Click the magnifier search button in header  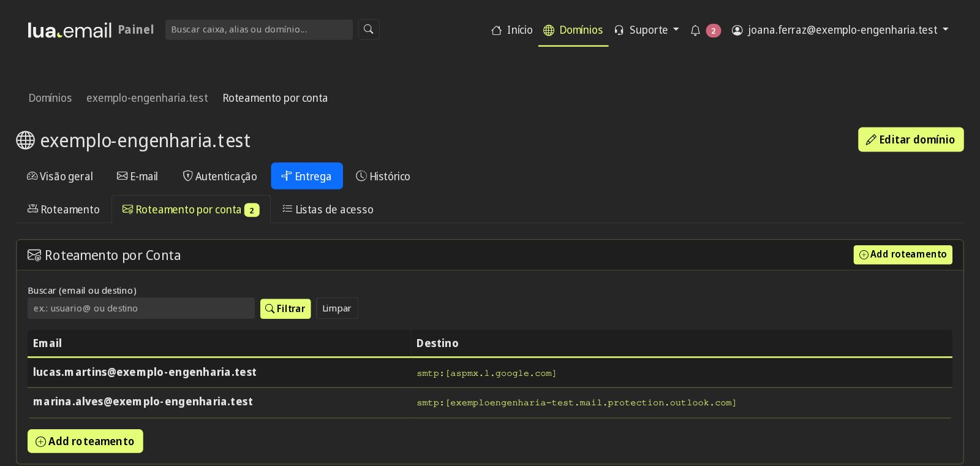point(369,29)
